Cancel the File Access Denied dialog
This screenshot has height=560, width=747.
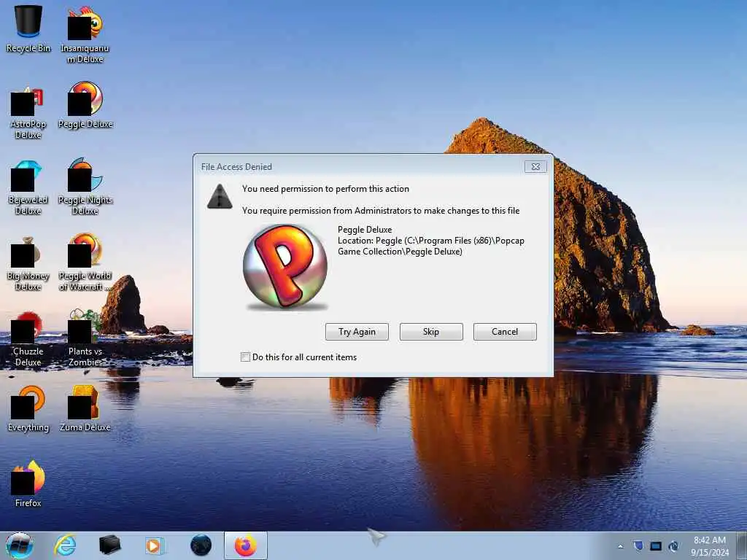pyautogui.click(x=505, y=332)
